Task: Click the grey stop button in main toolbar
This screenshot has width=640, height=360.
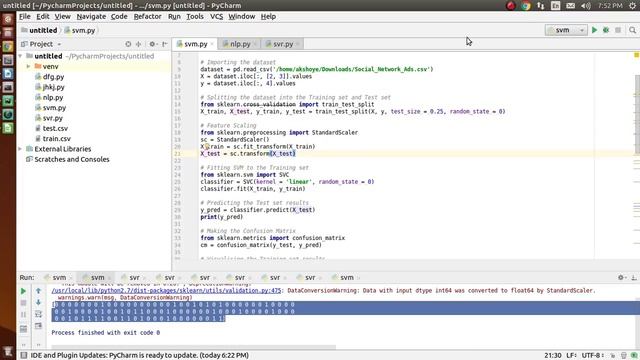Action: point(618,30)
